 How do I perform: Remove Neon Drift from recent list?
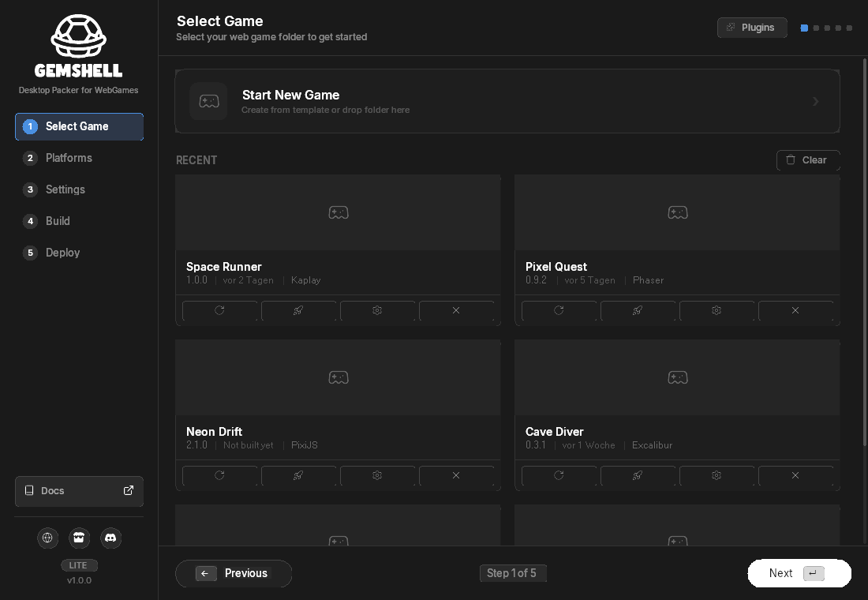456,475
